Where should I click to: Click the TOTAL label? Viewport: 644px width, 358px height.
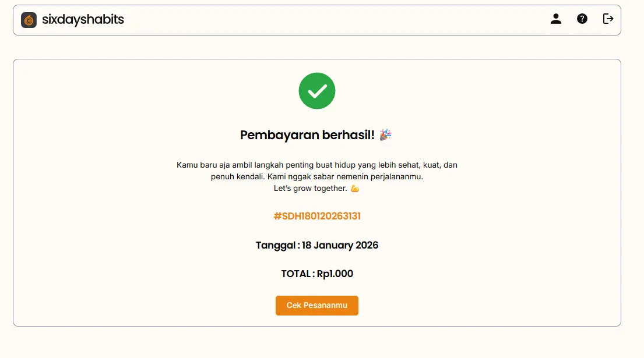pos(296,274)
